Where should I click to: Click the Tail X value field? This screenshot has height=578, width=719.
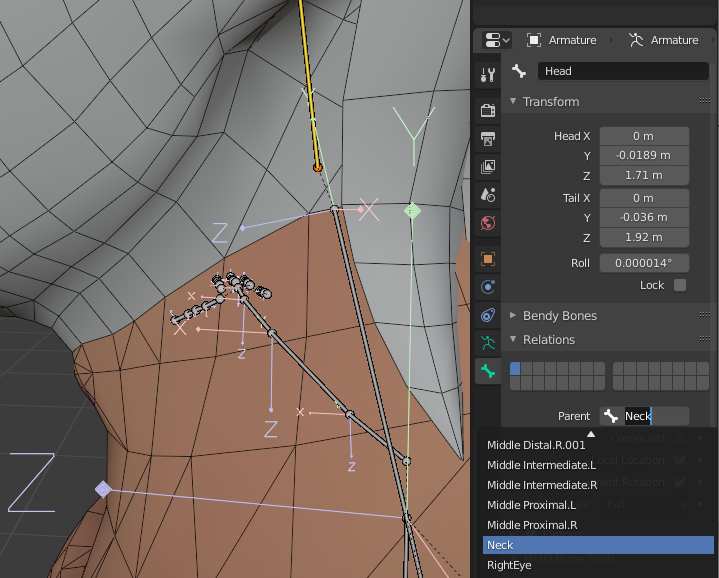[x=644, y=198]
